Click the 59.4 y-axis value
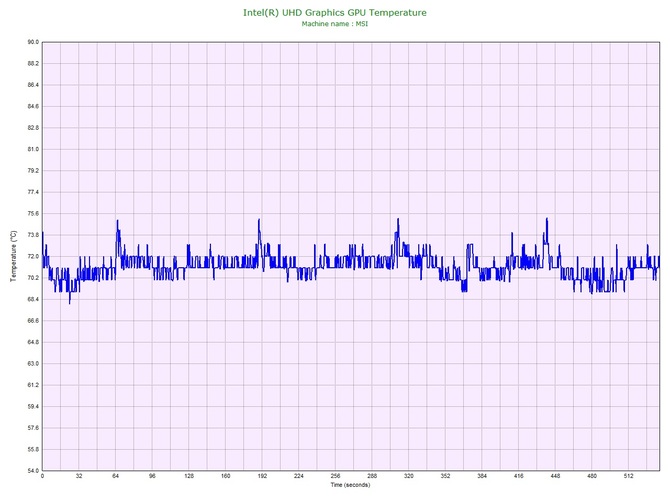Viewport: 670px width, 502px height. pos(33,407)
